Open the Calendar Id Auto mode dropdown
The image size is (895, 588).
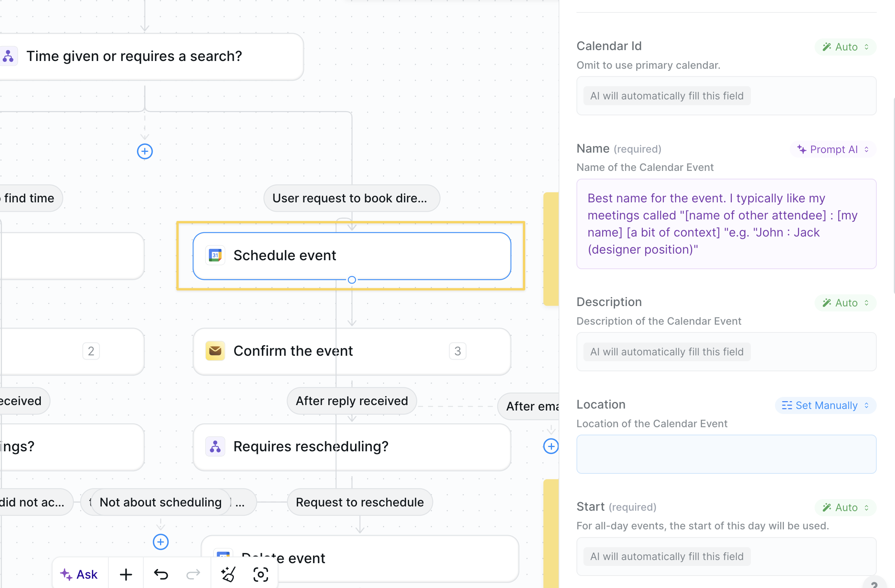[x=845, y=47]
